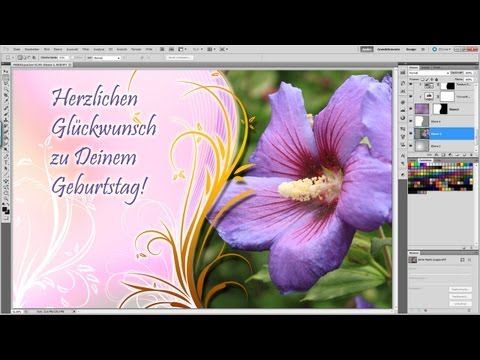Click the Farbbereich button in Masken panel
The height and width of the screenshot is (360, 480).
click(x=461, y=297)
